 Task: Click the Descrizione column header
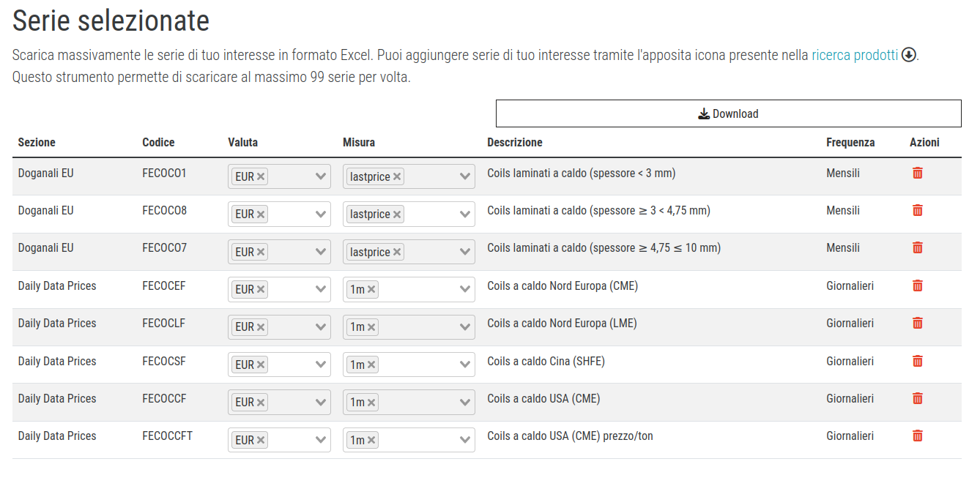(x=515, y=142)
